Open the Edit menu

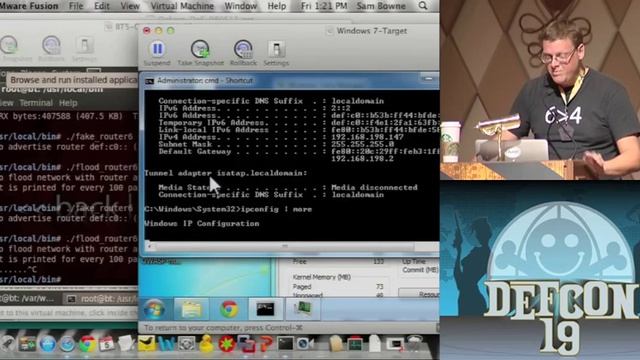click(x=102, y=6)
